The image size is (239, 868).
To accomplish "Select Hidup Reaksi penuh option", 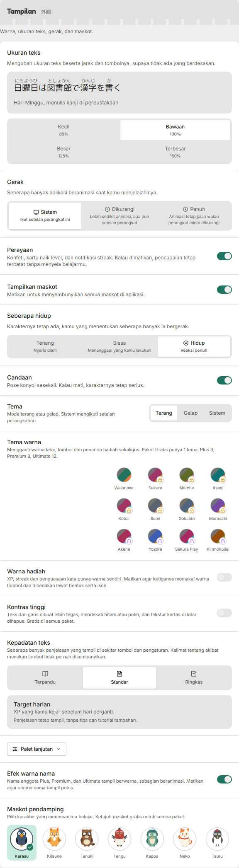I will (x=194, y=346).
